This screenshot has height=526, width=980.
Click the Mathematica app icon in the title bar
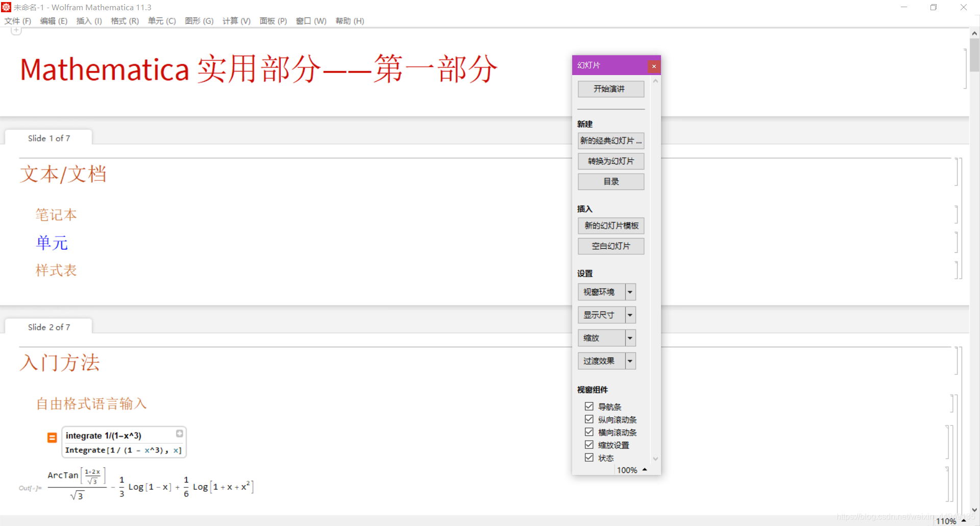[x=6, y=7]
